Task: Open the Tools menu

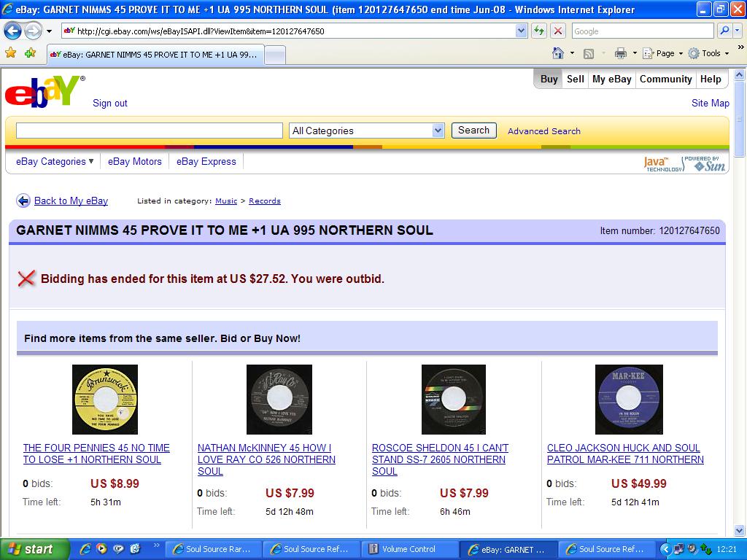Action: tap(708, 53)
